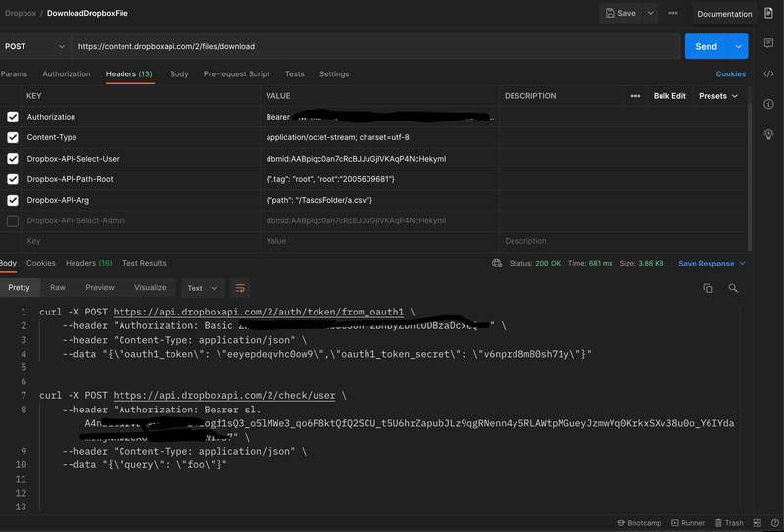This screenshot has height=532, width=784.
Task: Open the code snippet panel icon
Action: click(768, 74)
